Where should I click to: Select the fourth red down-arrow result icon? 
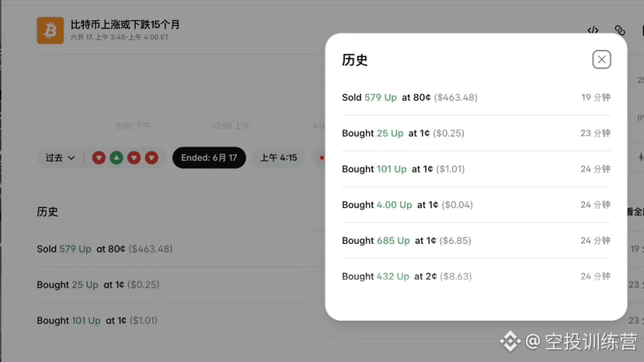(x=151, y=158)
